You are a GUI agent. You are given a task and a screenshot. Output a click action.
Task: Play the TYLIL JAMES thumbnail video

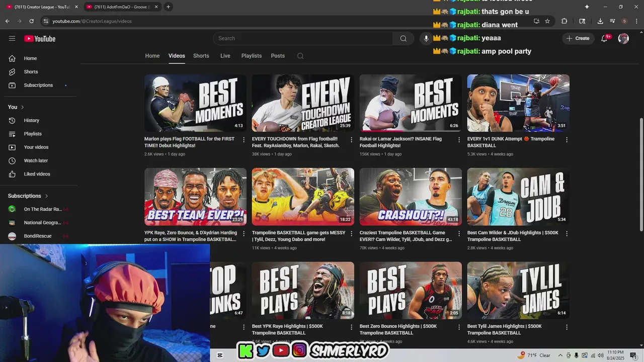[518, 290]
